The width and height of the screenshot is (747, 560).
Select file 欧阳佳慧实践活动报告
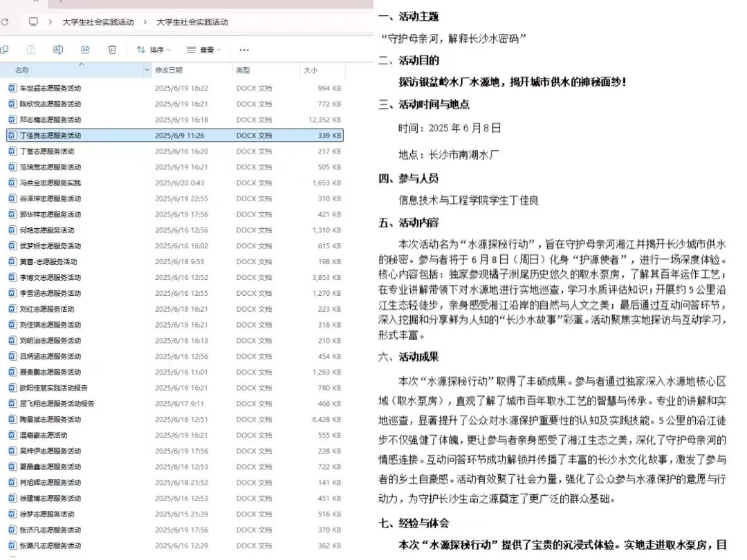tap(54, 388)
